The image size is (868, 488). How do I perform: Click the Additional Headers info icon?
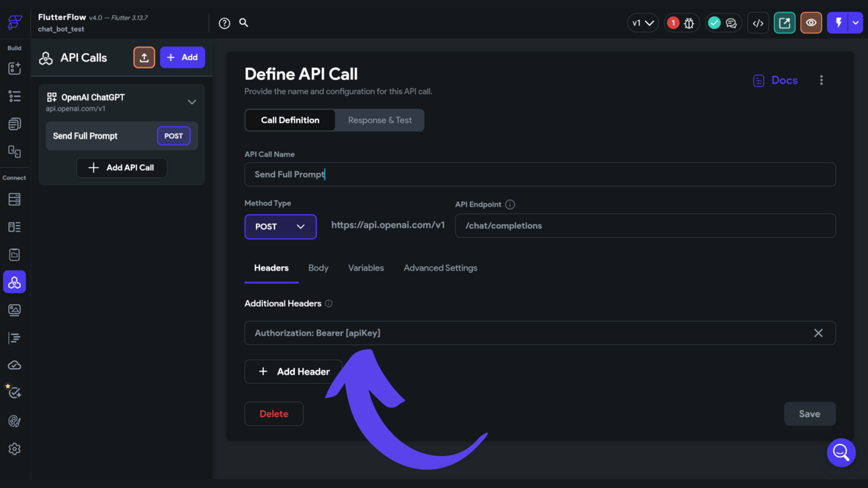click(x=329, y=303)
